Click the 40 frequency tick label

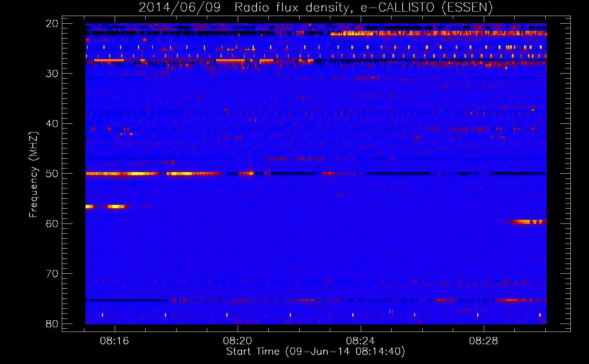coord(52,124)
